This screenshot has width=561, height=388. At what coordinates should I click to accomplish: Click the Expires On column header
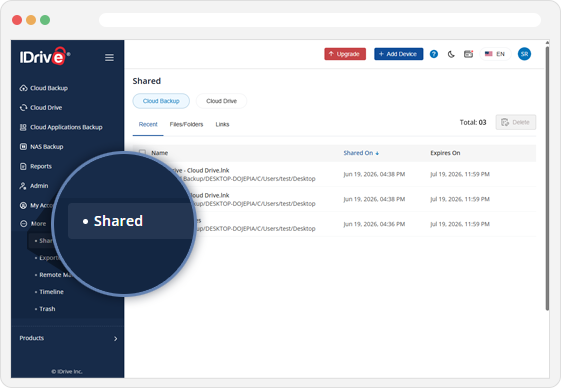[x=445, y=153]
